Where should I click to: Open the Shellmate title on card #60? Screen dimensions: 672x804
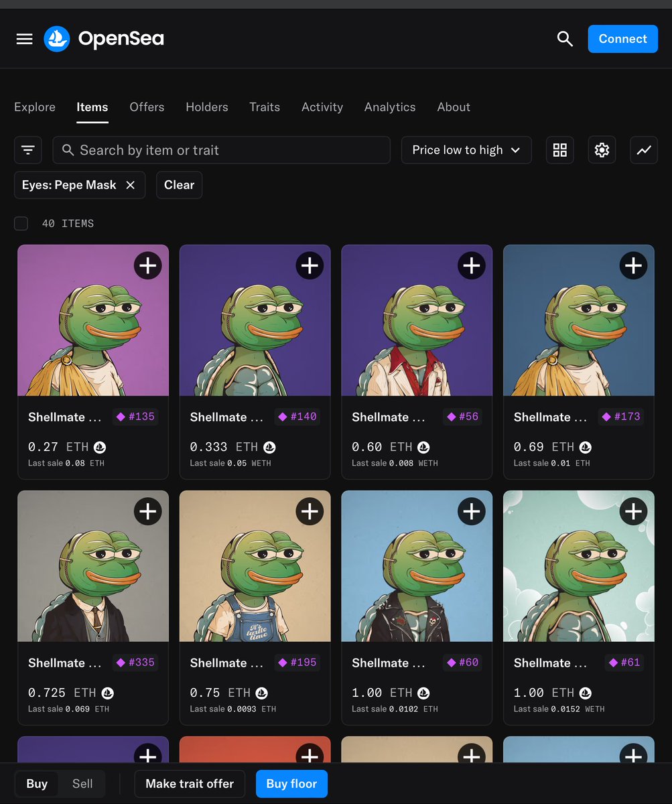(x=389, y=663)
